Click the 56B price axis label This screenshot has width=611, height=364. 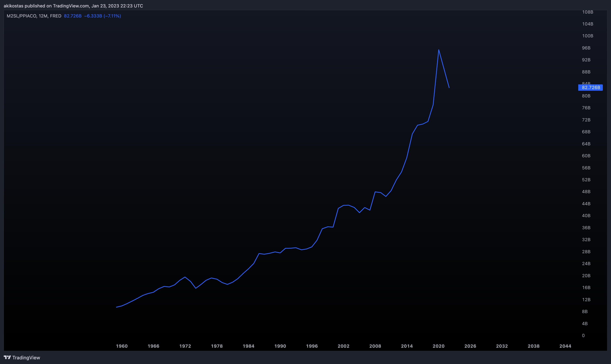coord(586,168)
